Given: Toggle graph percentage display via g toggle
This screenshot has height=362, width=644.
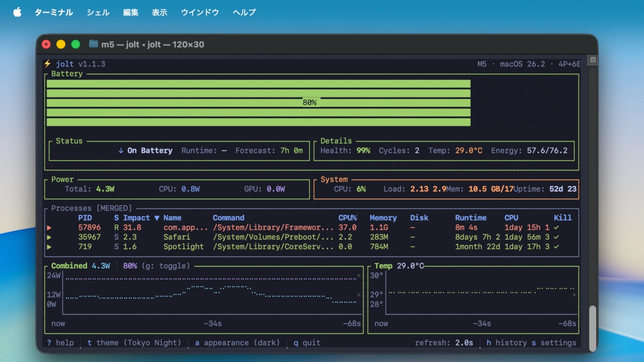Looking at the screenshot, I should [167, 265].
